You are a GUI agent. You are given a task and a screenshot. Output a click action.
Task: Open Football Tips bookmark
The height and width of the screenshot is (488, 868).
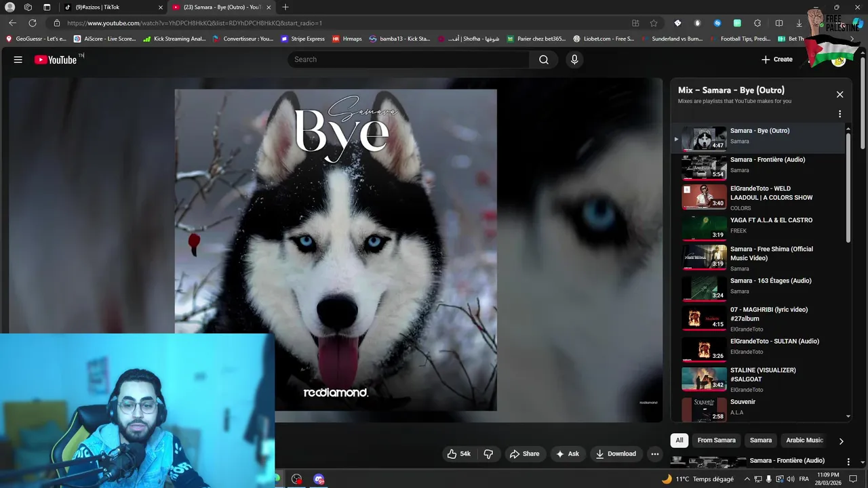point(739,39)
